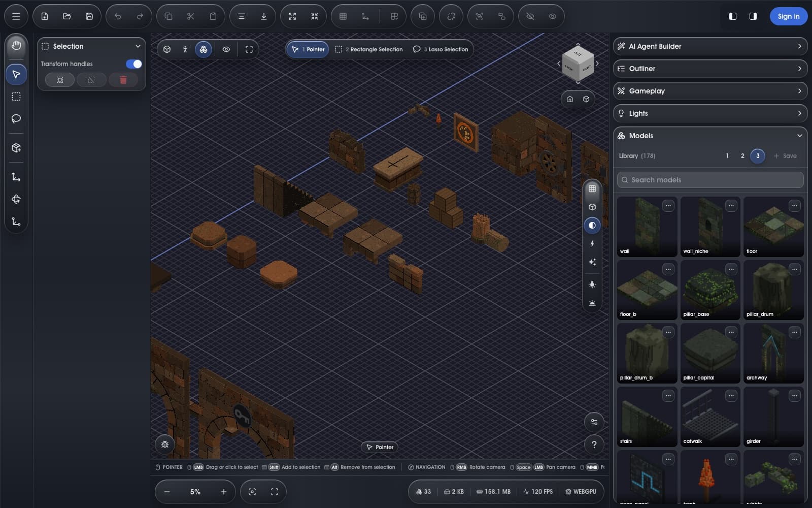This screenshot has height=508, width=812.
Task: Click the WEBGPU status indicator
Action: pyautogui.click(x=581, y=492)
